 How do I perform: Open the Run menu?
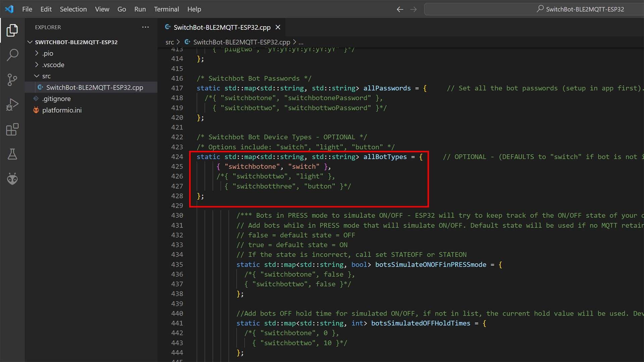click(140, 9)
